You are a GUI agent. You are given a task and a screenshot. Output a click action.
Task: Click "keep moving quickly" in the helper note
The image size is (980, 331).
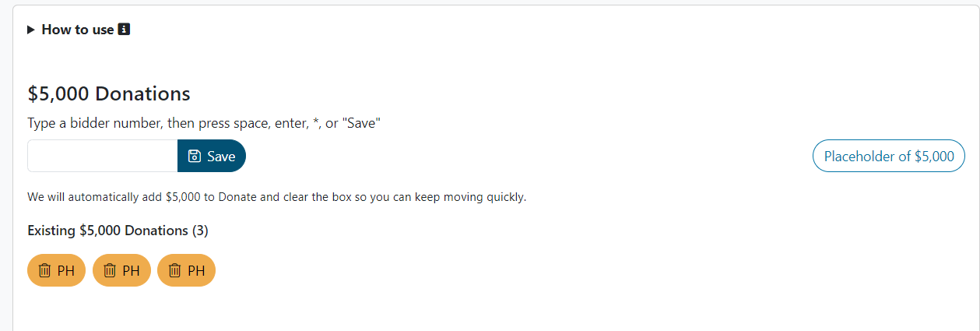click(481, 197)
